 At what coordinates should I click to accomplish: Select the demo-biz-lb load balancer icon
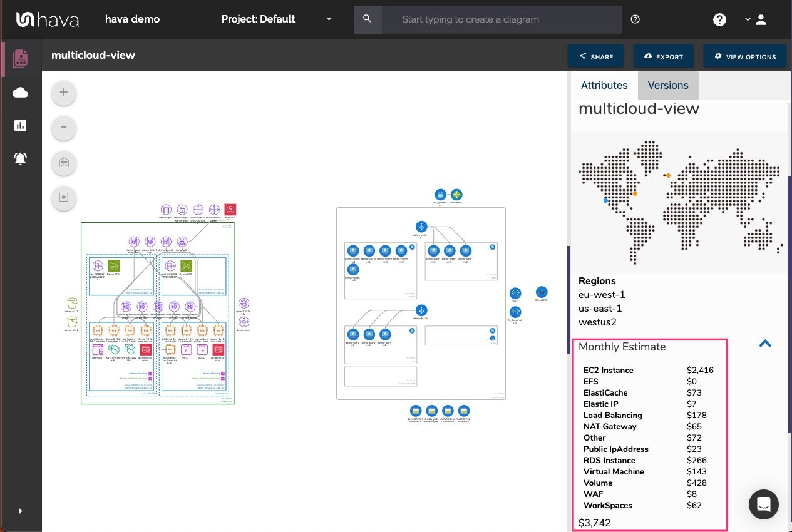[x=421, y=310]
